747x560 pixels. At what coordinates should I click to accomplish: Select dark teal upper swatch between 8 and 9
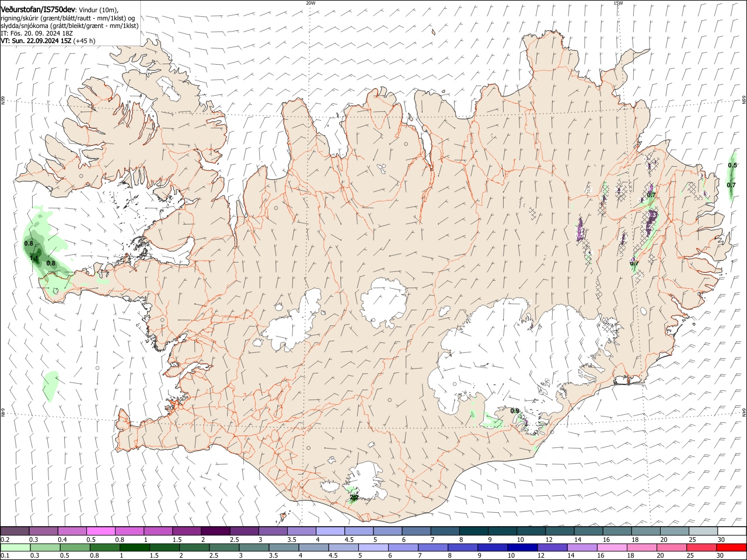click(474, 531)
